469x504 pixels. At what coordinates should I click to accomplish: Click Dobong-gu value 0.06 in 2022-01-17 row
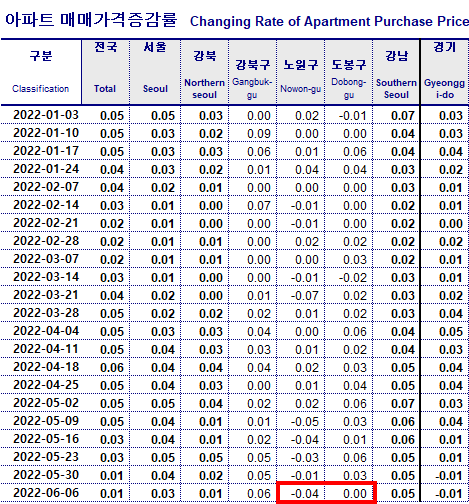[355, 152]
